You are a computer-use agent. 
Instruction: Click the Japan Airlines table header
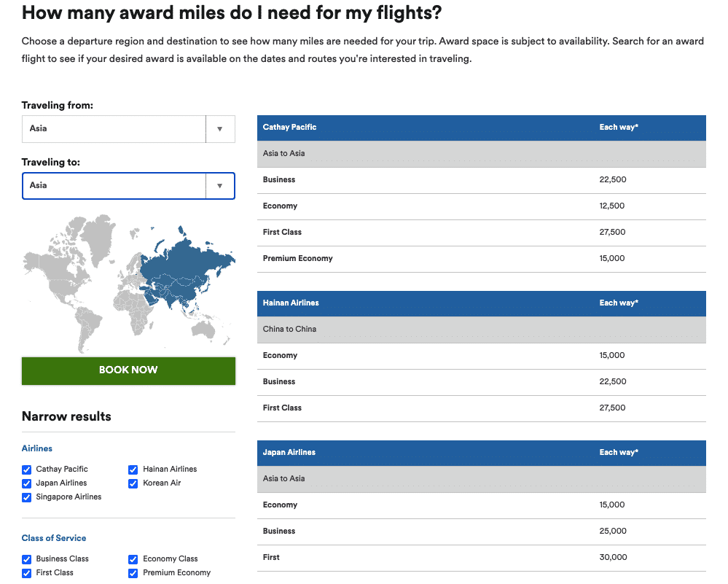click(482, 453)
